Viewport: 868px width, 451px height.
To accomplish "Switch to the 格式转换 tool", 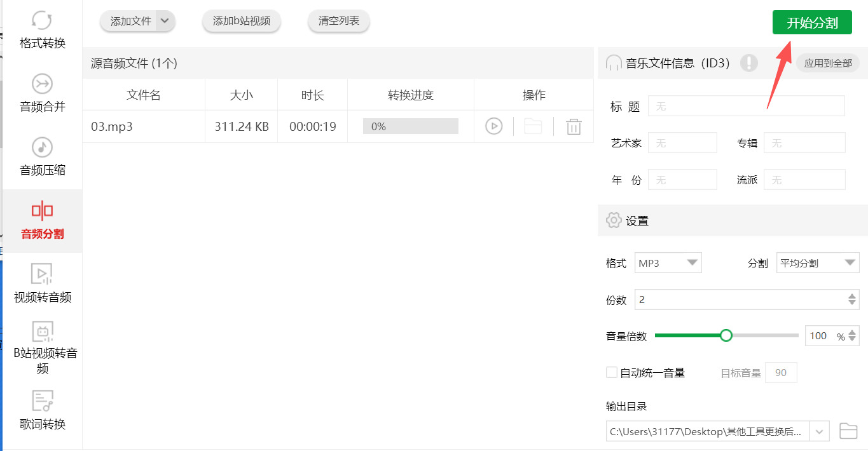I will pyautogui.click(x=41, y=29).
